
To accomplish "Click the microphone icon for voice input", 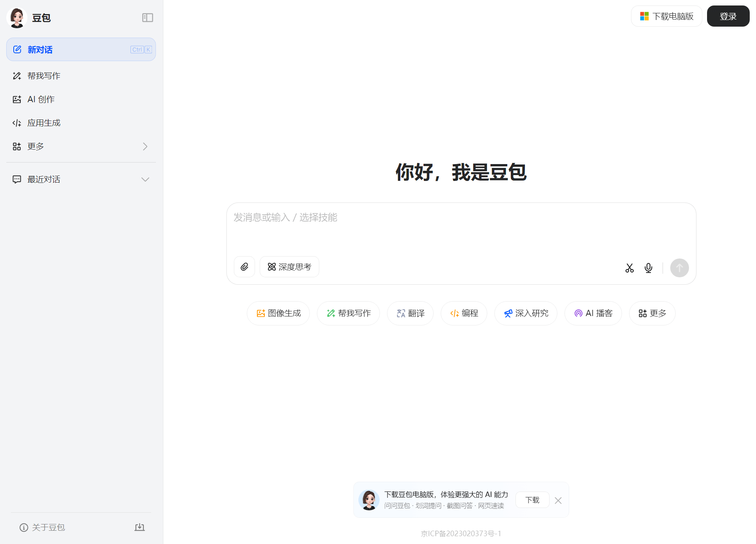I will coord(648,268).
